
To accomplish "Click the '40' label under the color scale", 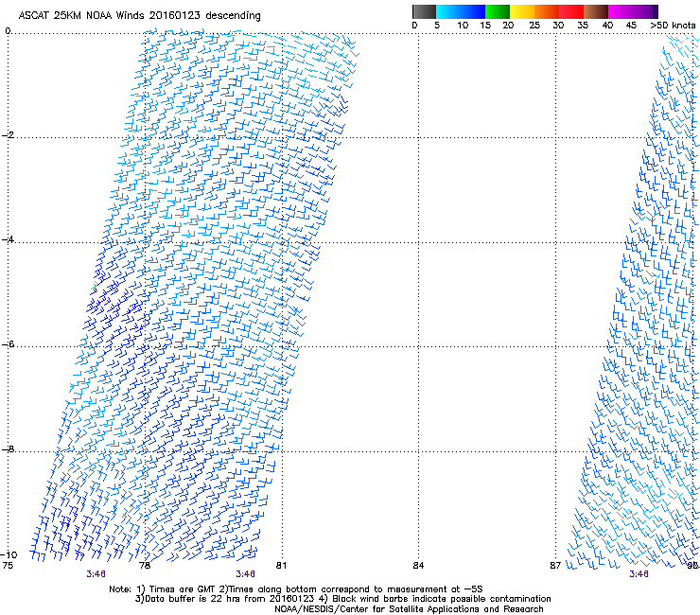I will coord(607,26).
